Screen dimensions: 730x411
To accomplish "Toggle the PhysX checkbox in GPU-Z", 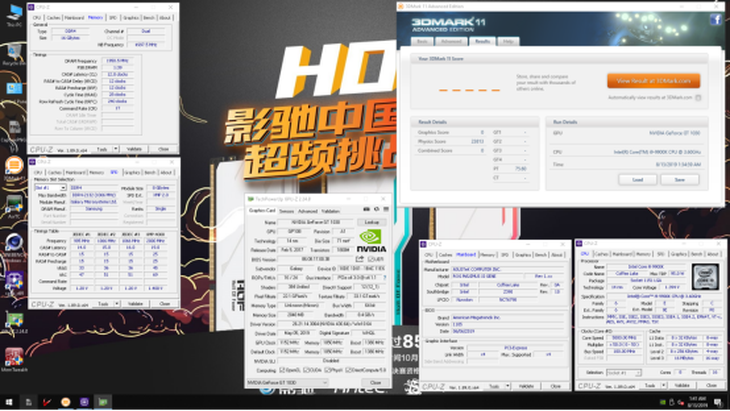I will click(x=327, y=371).
